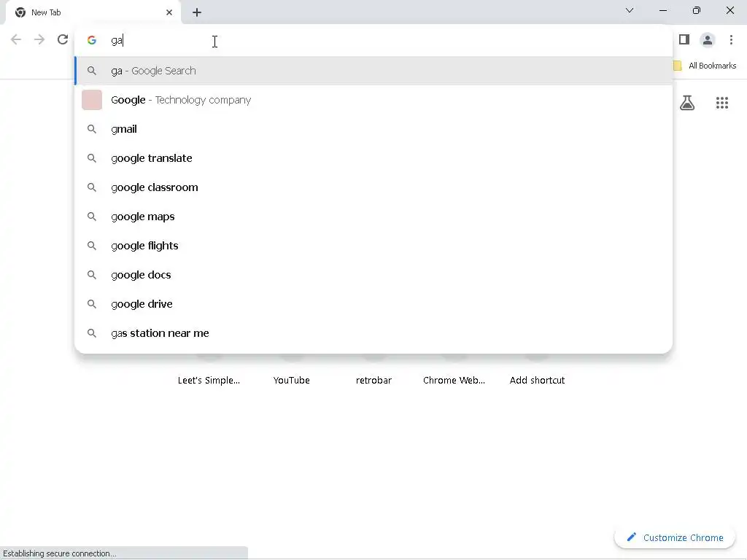Open the Chrome Web... shortcut
The height and width of the screenshot is (560, 747).
pos(454,380)
